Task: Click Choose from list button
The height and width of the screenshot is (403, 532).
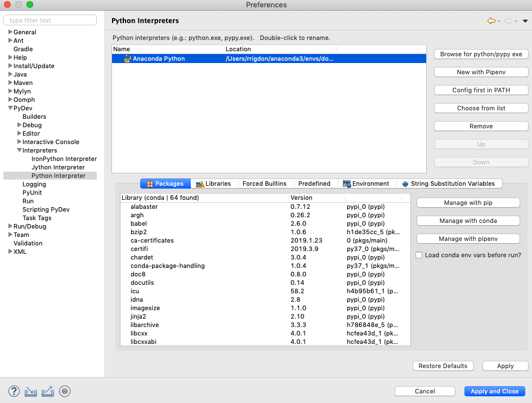Action: [x=481, y=108]
